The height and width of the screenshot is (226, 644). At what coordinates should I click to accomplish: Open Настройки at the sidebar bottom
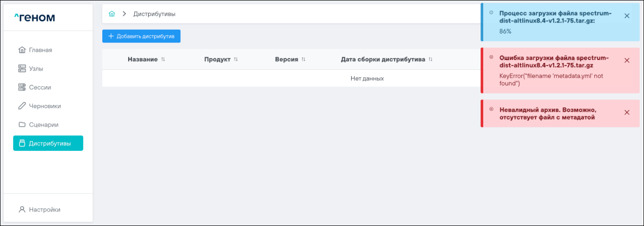tap(44, 209)
